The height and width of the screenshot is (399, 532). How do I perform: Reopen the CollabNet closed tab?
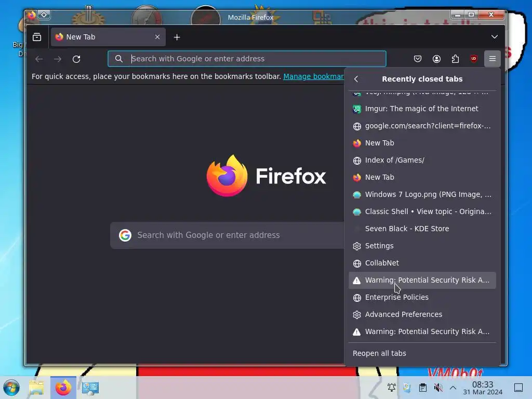422,263
